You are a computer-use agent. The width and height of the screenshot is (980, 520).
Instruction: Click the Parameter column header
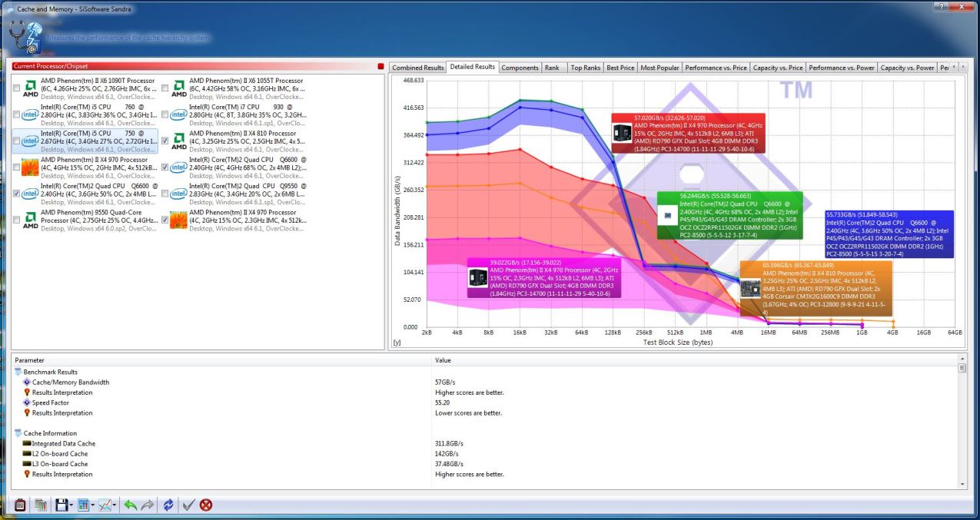click(221, 359)
